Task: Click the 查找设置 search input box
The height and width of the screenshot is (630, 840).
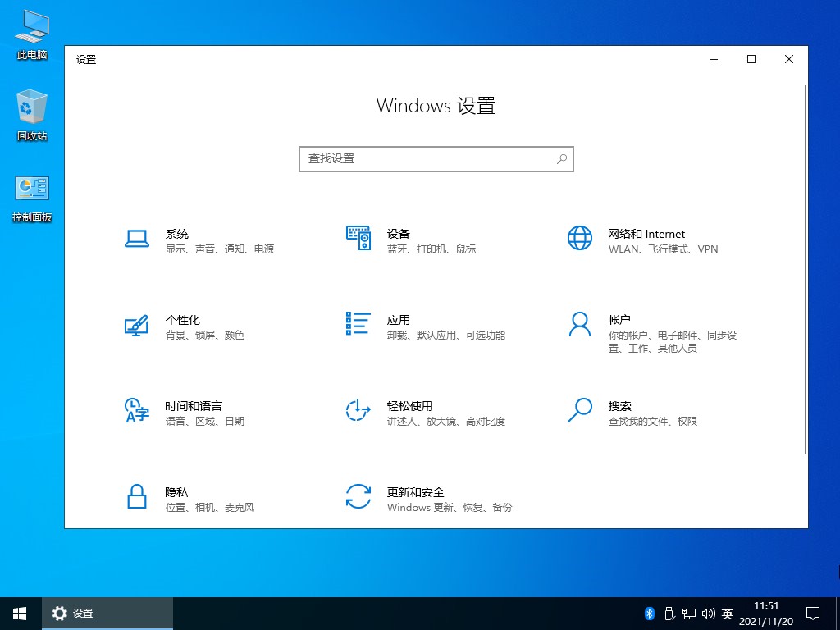Action: tap(427, 159)
